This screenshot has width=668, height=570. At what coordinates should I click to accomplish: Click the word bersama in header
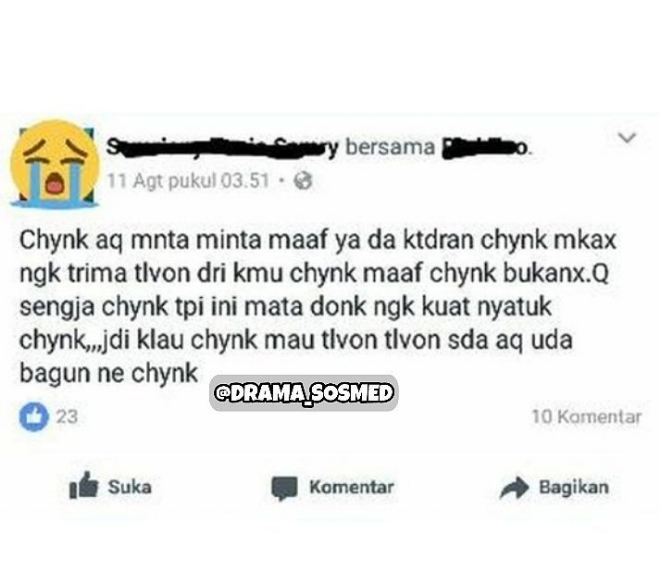(390, 147)
